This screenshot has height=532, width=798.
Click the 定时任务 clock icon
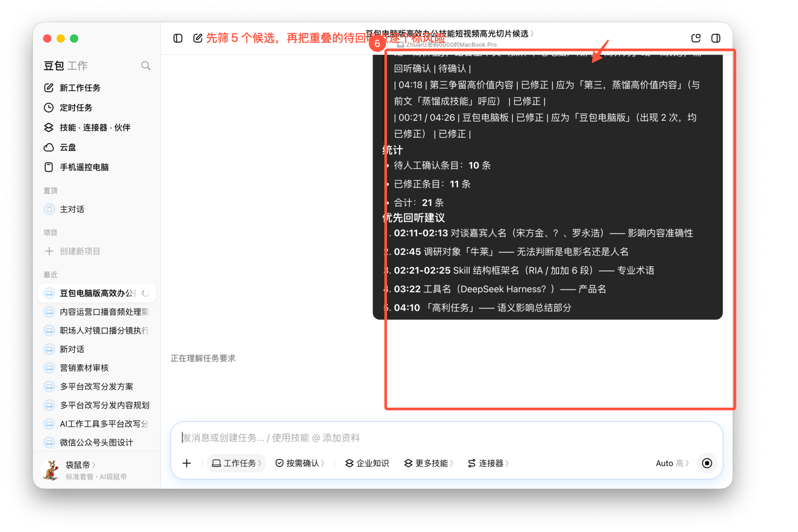click(49, 108)
